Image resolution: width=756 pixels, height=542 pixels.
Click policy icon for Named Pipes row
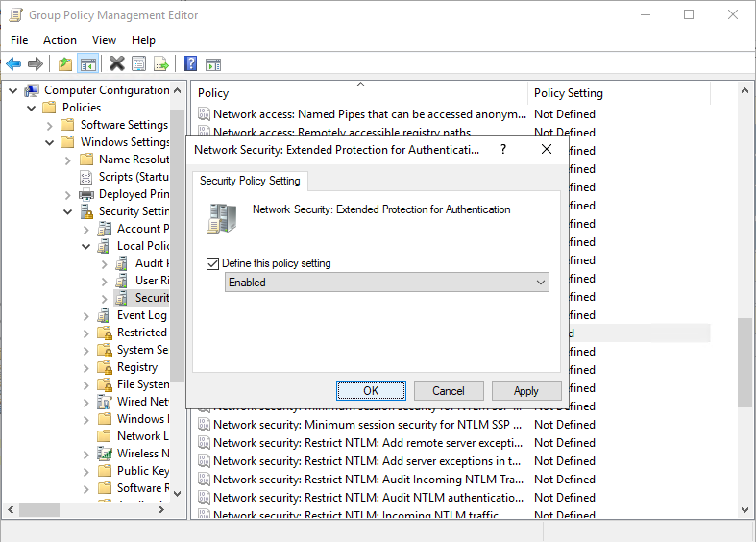(204, 114)
